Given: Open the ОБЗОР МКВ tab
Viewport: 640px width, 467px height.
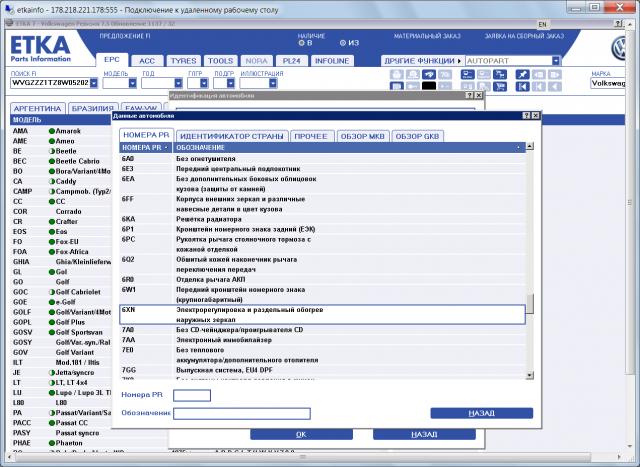Looking at the screenshot, I should [362, 136].
